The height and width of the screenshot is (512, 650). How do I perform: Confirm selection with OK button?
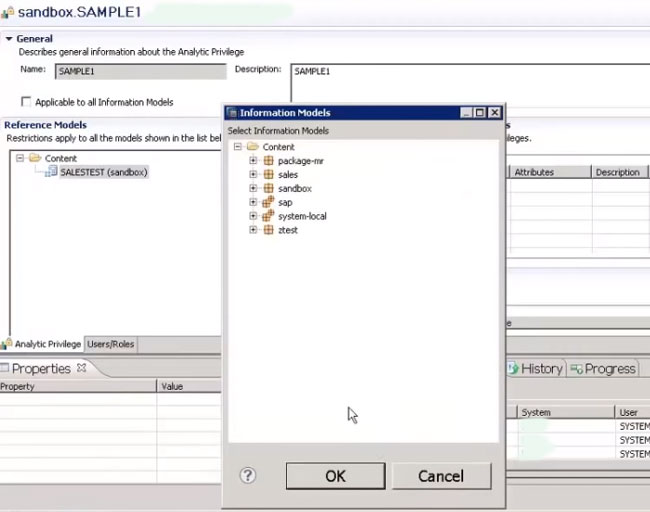[x=335, y=476]
